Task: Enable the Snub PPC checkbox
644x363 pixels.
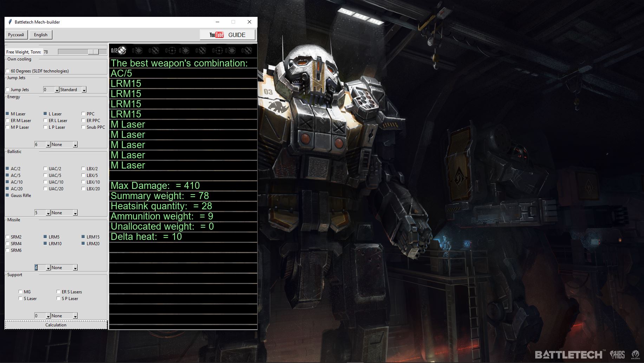Action: 83,127
